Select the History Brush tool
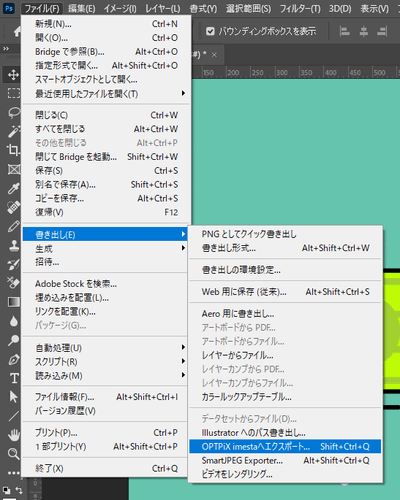 [13, 264]
